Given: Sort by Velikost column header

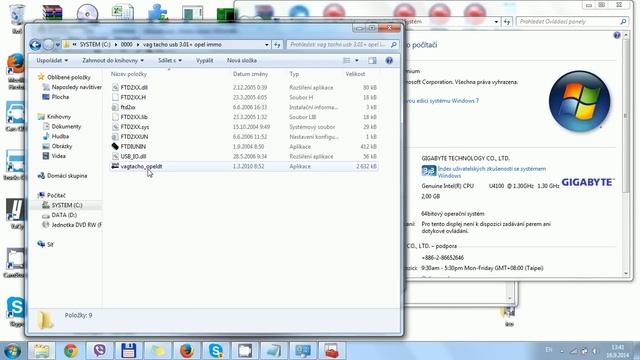Looking at the screenshot, I should pyautogui.click(x=355, y=74).
